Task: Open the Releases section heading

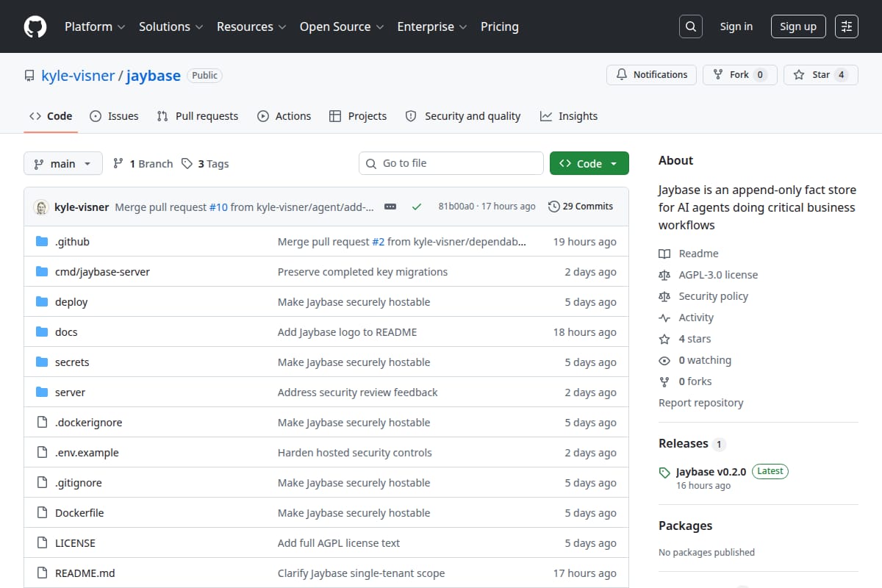Action: [x=684, y=443]
